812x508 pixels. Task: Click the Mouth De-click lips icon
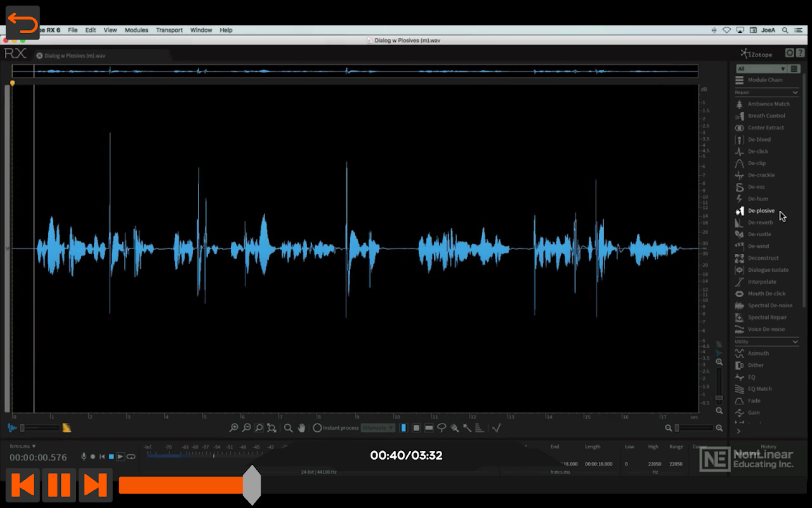739,294
